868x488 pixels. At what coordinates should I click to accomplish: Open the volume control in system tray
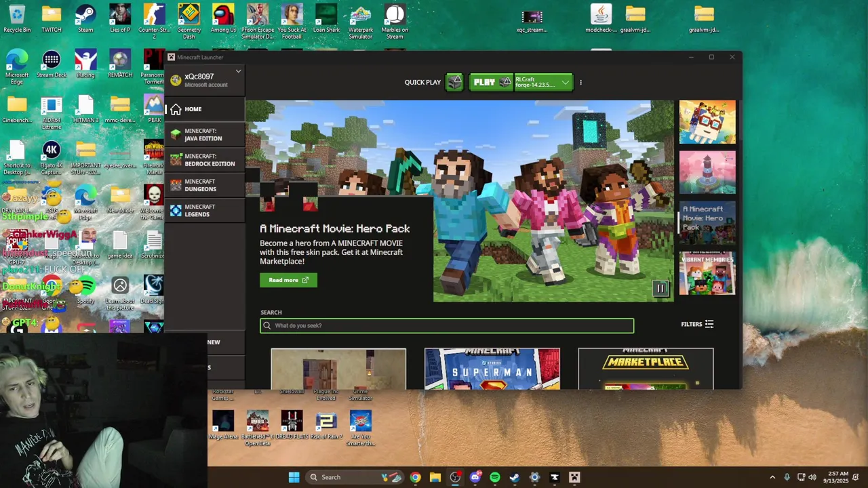click(812, 477)
